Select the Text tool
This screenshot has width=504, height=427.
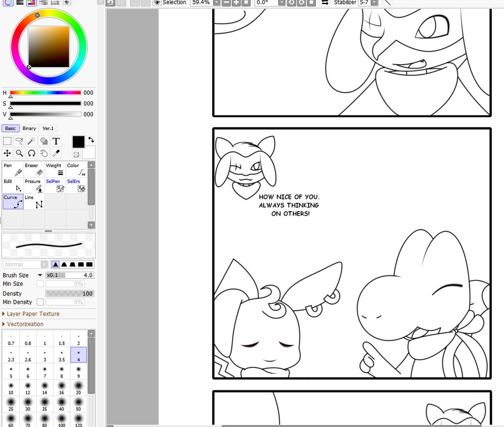(x=56, y=141)
